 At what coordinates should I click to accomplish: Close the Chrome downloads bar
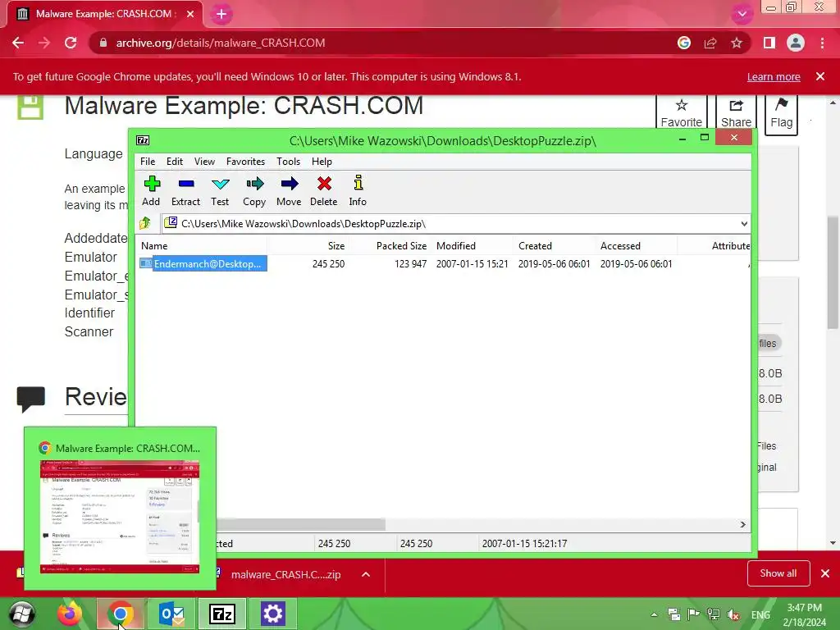pos(825,573)
